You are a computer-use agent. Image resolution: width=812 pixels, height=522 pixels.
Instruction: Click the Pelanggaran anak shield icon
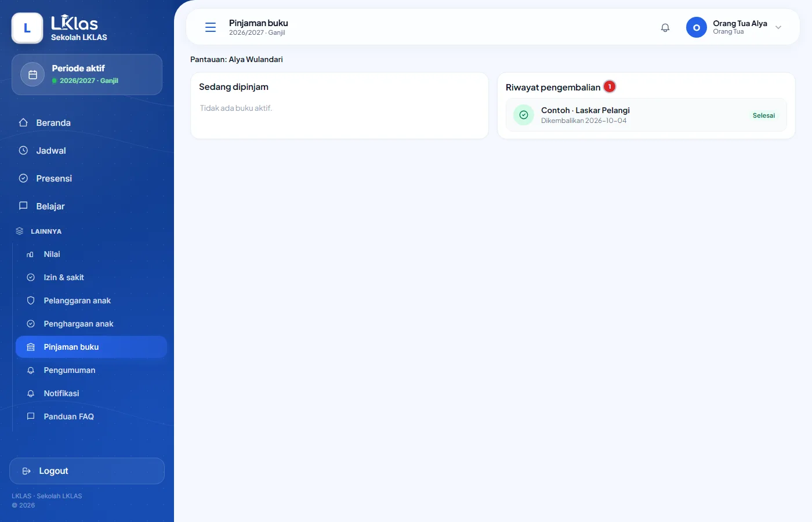tap(31, 300)
